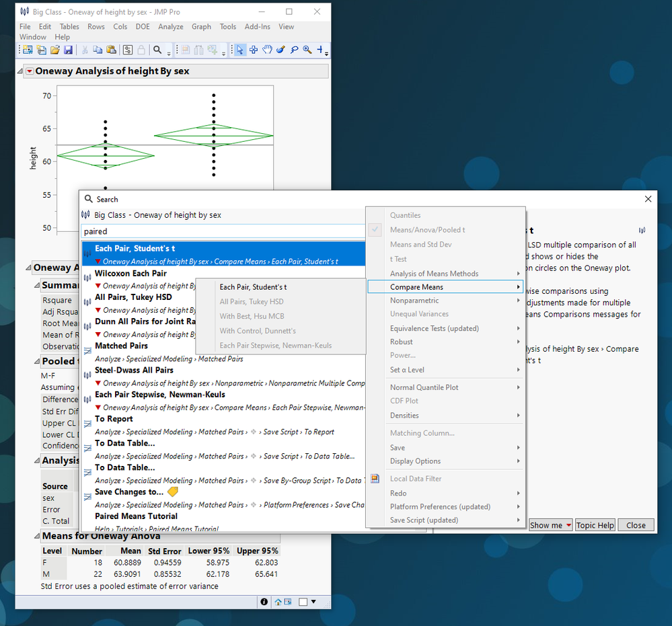Select the Brush tool
This screenshot has width=672, height=626.
pos(281,50)
